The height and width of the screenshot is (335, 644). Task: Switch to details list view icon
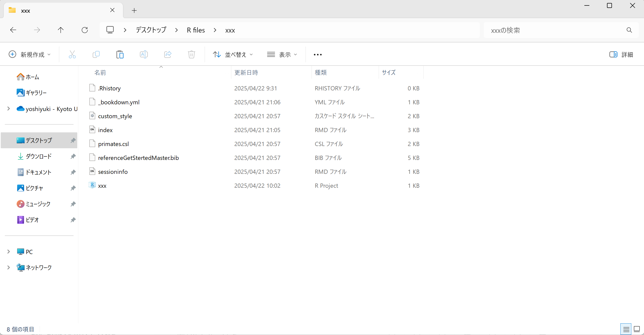pyautogui.click(x=626, y=329)
